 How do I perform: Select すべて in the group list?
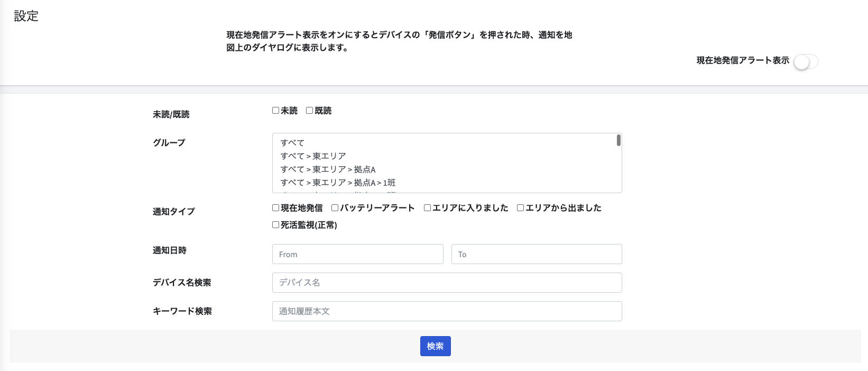pos(292,143)
